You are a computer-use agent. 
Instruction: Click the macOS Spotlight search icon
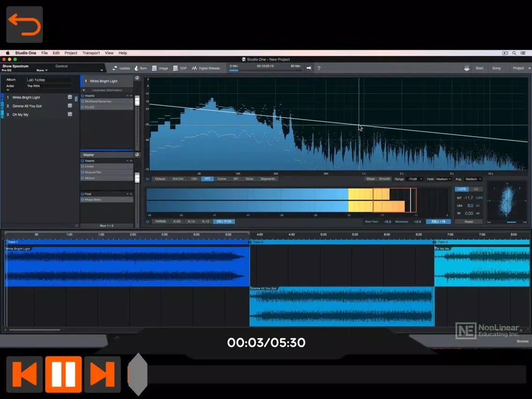pos(514,53)
